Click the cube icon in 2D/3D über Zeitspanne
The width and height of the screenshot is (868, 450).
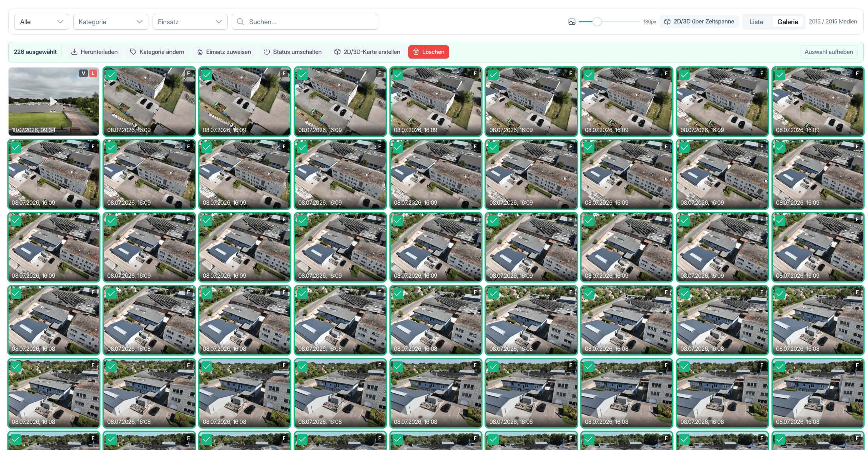[x=667, y=21]
